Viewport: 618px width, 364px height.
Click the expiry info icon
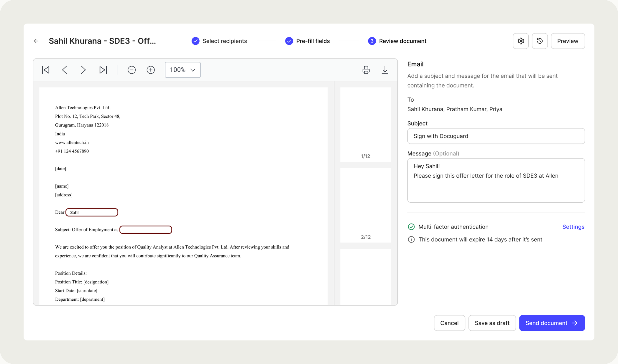411,239
